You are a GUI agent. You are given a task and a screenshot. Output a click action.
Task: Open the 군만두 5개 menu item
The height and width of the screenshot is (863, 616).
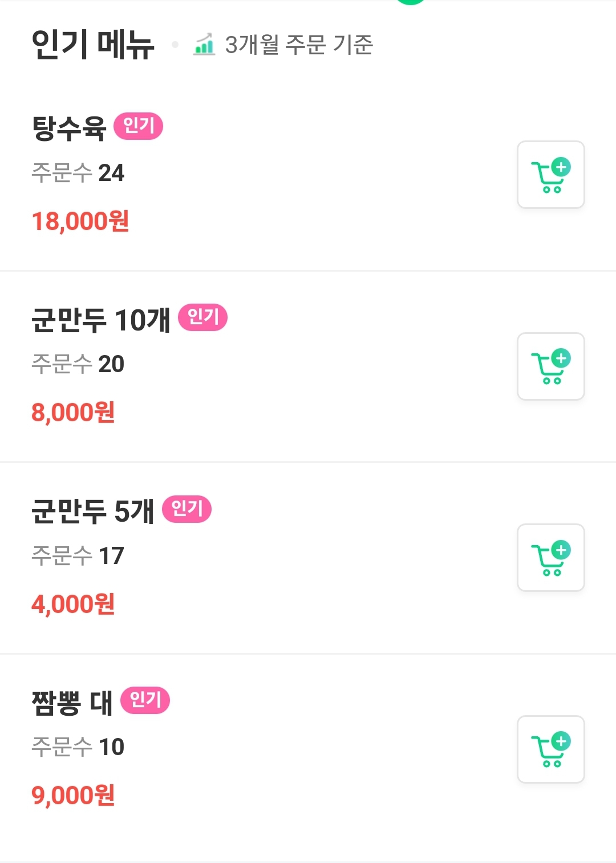coord(308,558)
